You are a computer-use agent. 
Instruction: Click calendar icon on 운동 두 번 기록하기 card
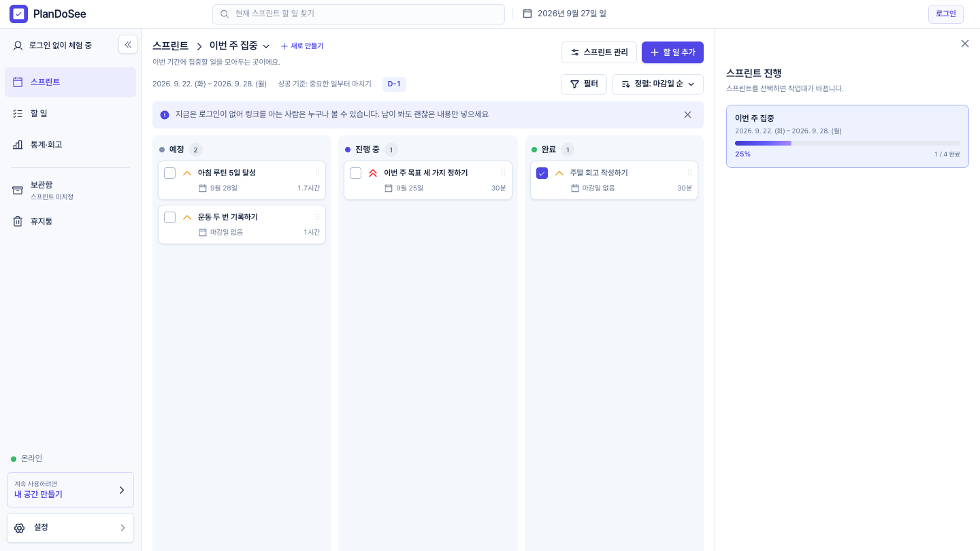click(202, 232)
